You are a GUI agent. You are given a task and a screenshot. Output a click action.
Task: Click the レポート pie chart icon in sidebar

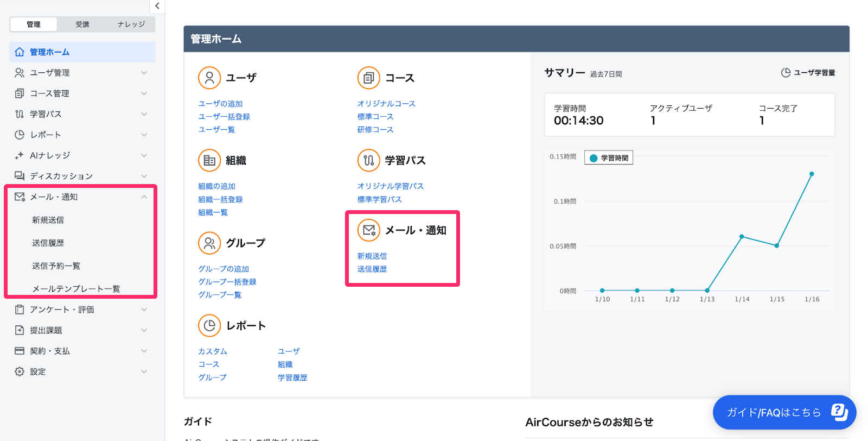[20, 135]
